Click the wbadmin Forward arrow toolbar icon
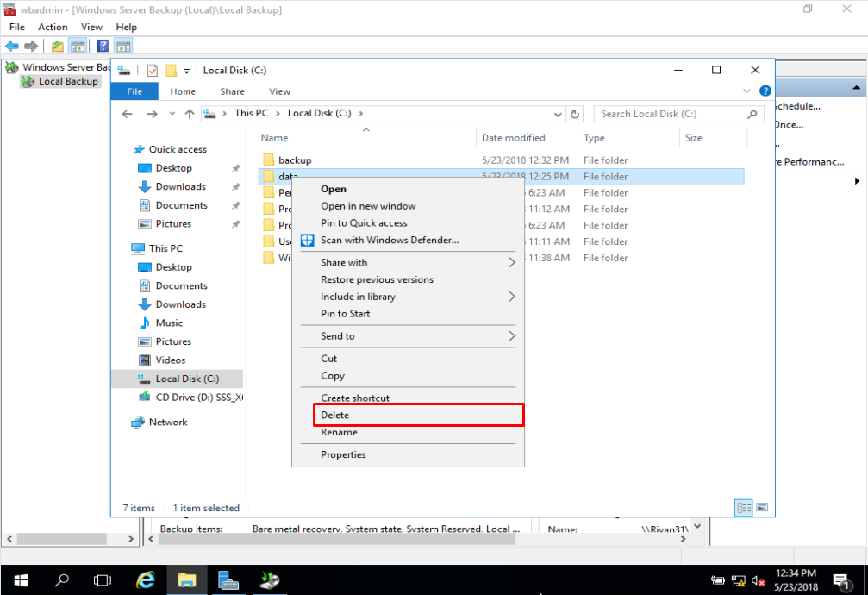Screen dimensions: 868x595 click(32, 46)
